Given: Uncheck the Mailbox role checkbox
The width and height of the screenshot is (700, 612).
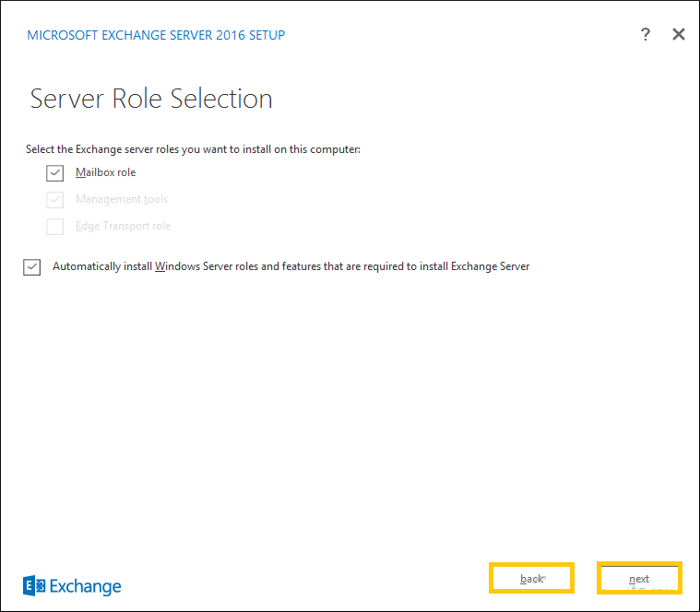Looking at the screenshot, I should click(55, 173).
